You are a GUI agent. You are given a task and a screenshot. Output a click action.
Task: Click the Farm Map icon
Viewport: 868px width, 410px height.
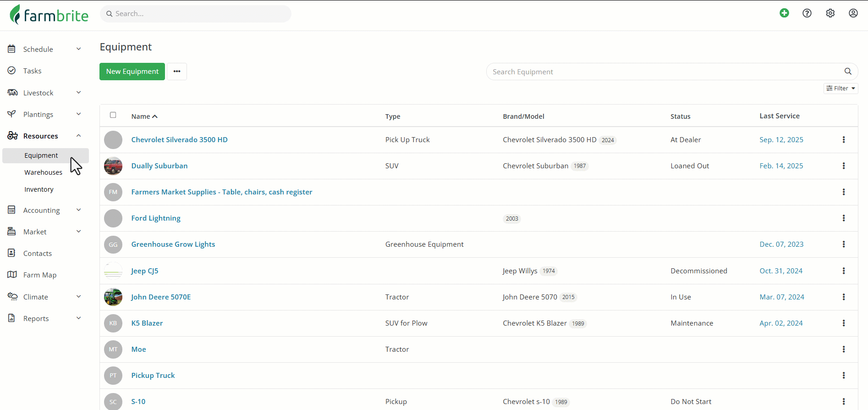[12, 275]
